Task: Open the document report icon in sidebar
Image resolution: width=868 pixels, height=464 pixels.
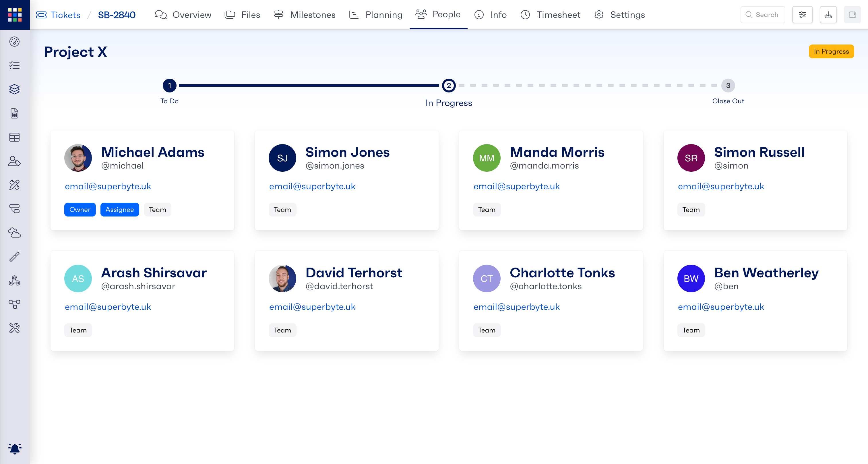Action: click(14, 113)
